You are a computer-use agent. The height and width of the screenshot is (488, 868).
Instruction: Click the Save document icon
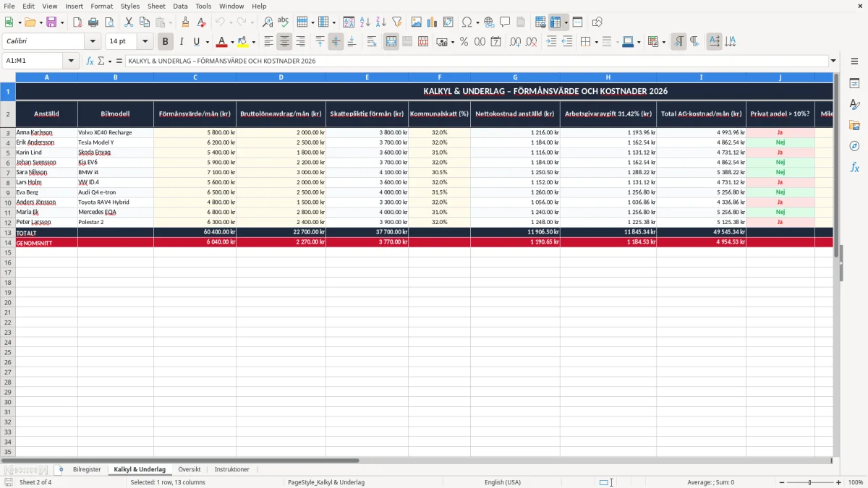point(51,22)
